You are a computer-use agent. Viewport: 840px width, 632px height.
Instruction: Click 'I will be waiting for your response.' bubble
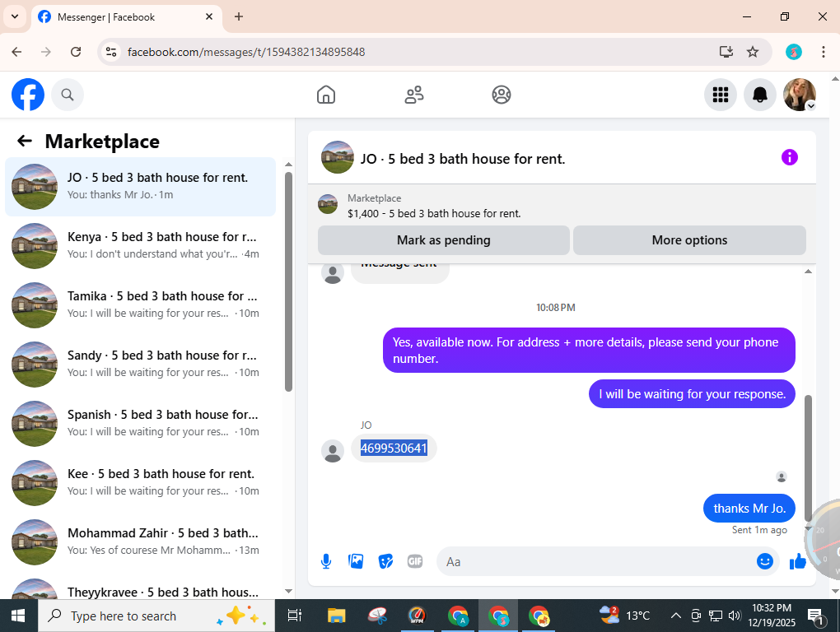pyautogui.click(x=692, y=394)
